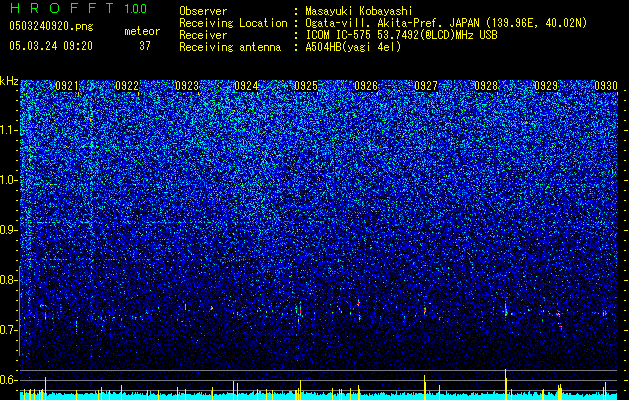This screenshot has height=400, width=629.
Task: Select observer name Masayuki Kobayashi
Action: [359, 11]
